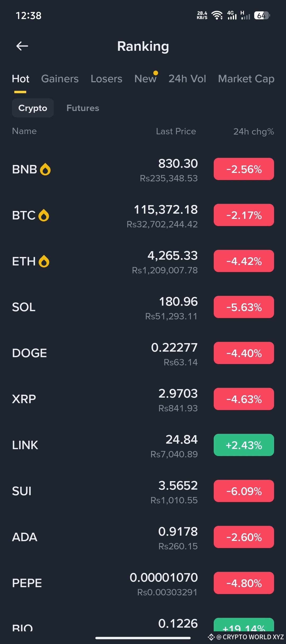
Task: Open the 24h Vol tab
Action: tap(187, 79)
